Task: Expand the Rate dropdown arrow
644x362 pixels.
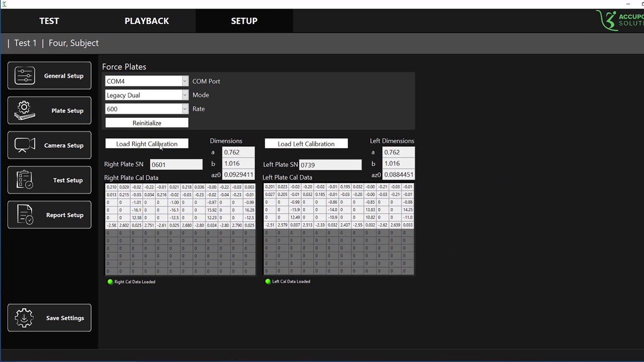Action: tap(185, 109)
